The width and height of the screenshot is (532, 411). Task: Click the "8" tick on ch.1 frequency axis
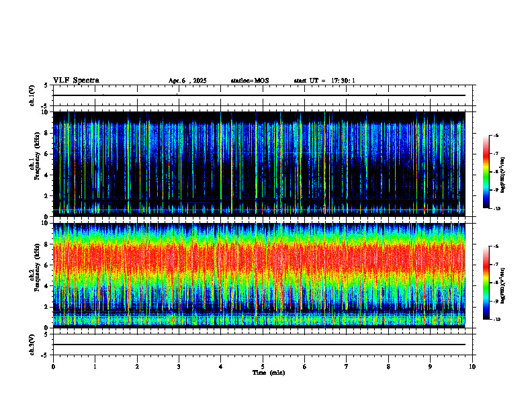click(x=46, y=133)
